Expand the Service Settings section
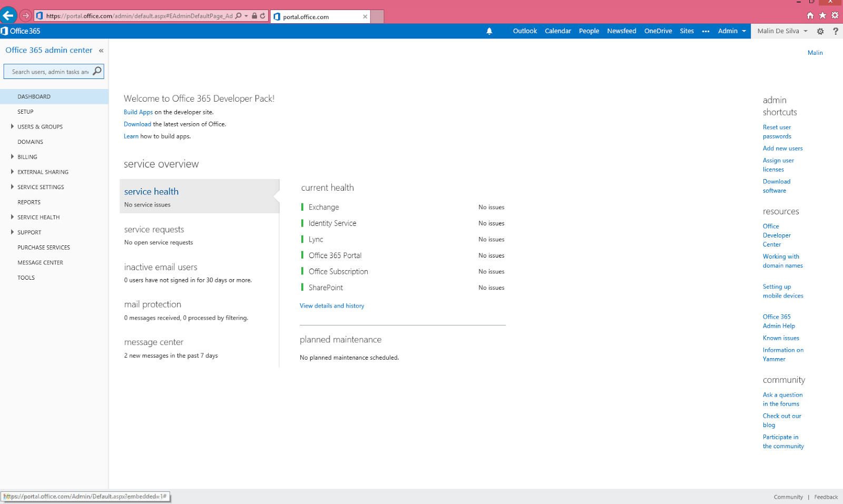The image size is (843, 504). pos(12,187)
